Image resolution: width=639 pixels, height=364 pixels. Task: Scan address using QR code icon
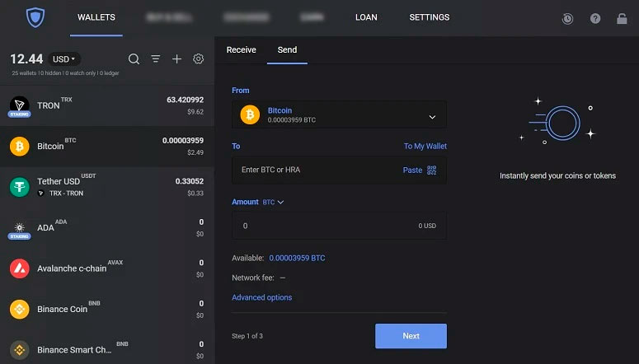click(431, 170)
